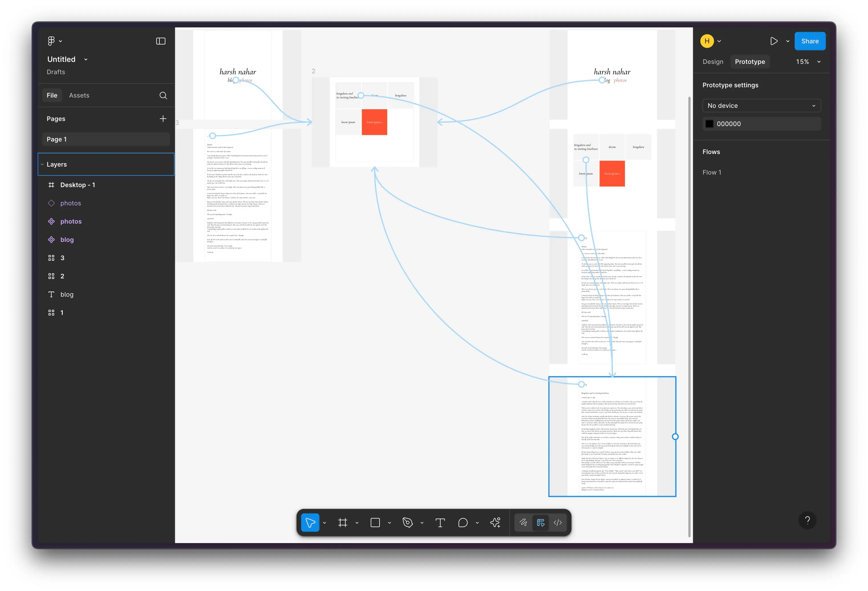Screen dimensions: 868x591
Task: Select the Move tool in toolbar
Action: click(x=310, y=522)
